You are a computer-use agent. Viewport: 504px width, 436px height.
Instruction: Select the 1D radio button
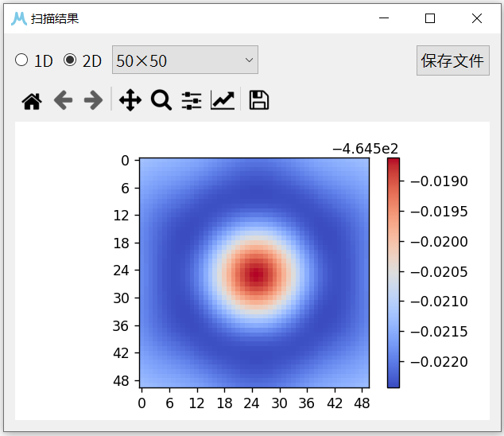tap(21, 60)
